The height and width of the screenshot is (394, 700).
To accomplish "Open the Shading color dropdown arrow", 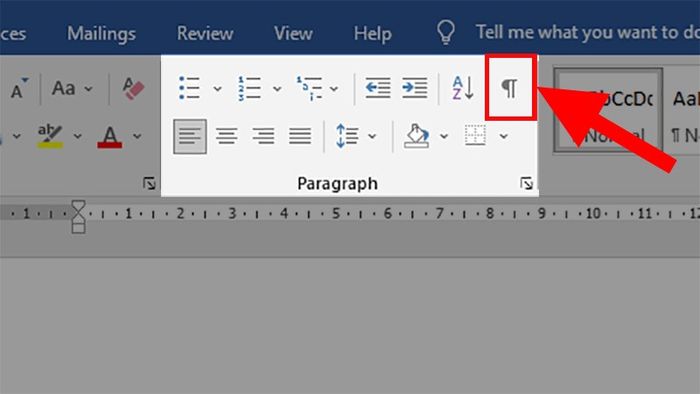I will [444, 136].
